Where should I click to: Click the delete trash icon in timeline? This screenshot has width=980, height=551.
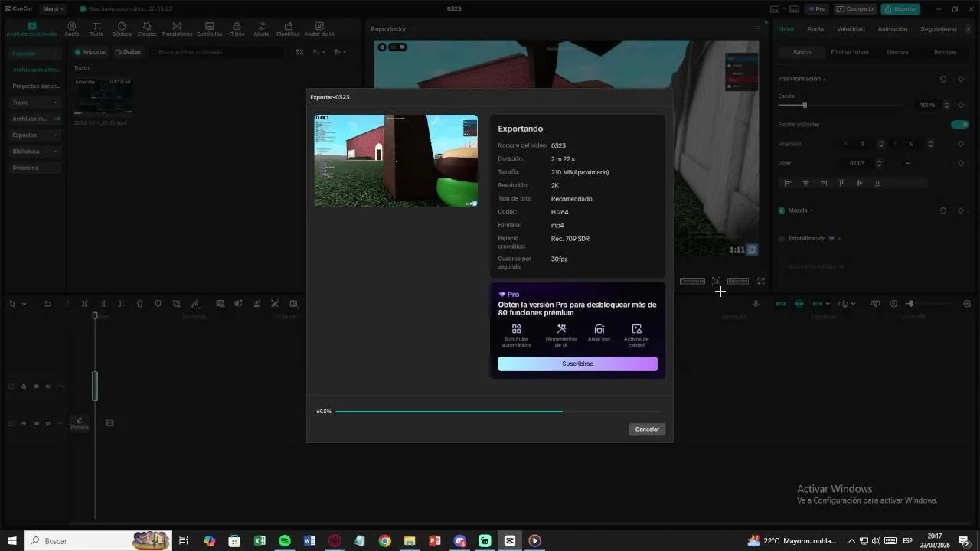tap(140, 304)
